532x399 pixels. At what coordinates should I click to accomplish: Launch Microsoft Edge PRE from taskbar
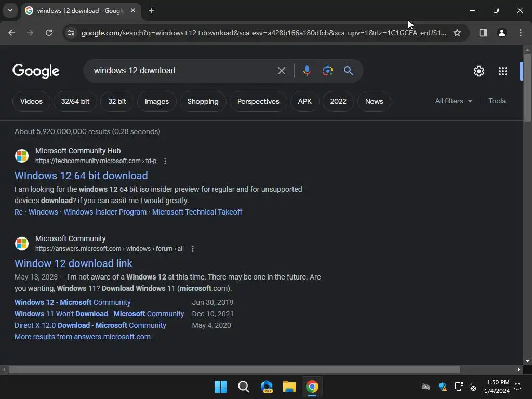[x=267, y=387]
